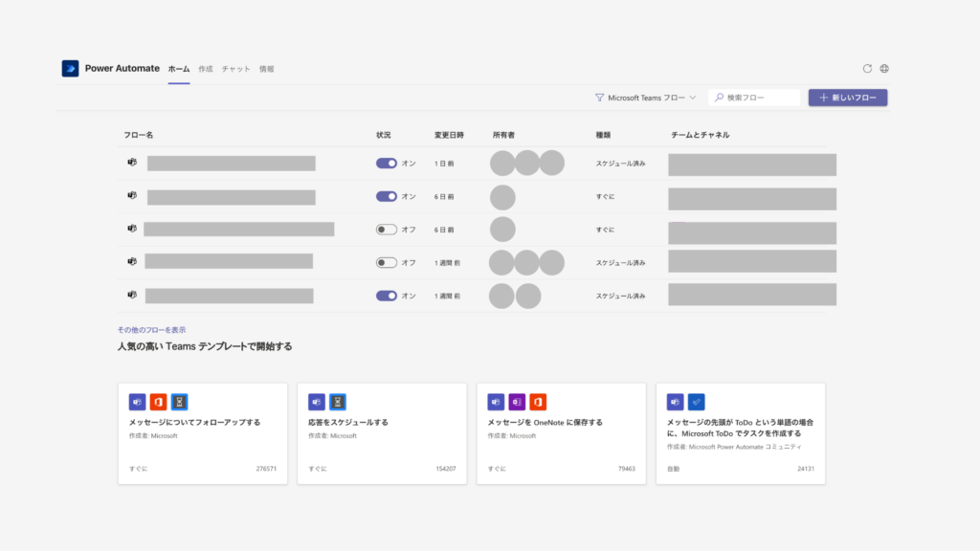The height and width of the screenshot is (551, 980).
Task: Open the Microsoft Teams フロー filter dropdown
Action: click(x=646, y=98)
